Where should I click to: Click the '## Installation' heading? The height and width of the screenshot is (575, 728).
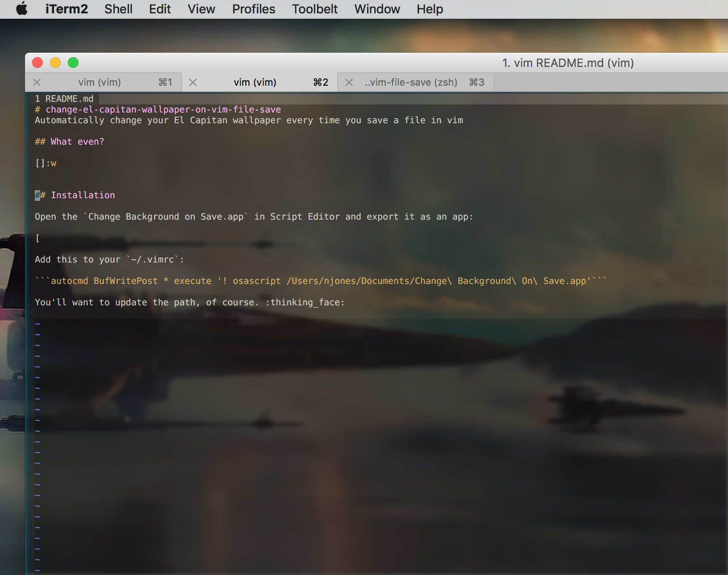pyautogui.click(x=75, y=195)
